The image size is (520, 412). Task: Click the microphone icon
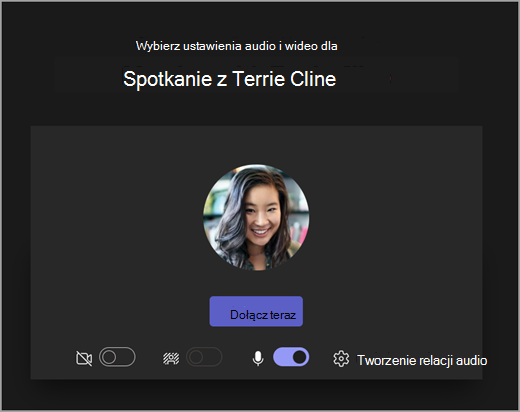coord(258,358)
